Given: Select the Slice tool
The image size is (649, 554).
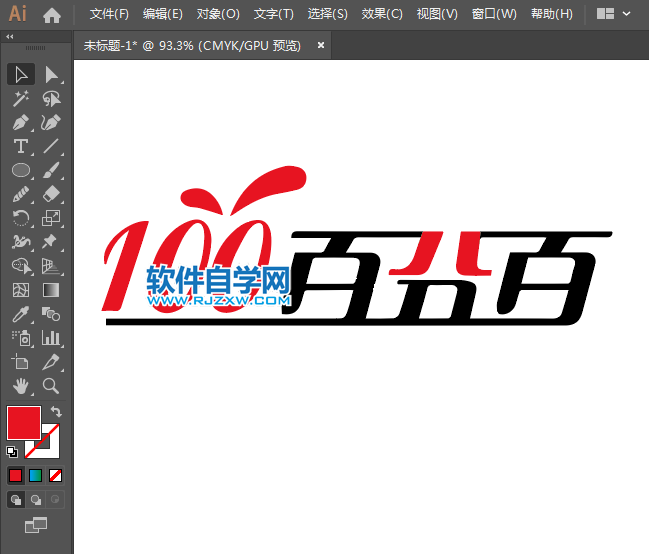Looking at the screenshot, I should (x=51, y=362).
